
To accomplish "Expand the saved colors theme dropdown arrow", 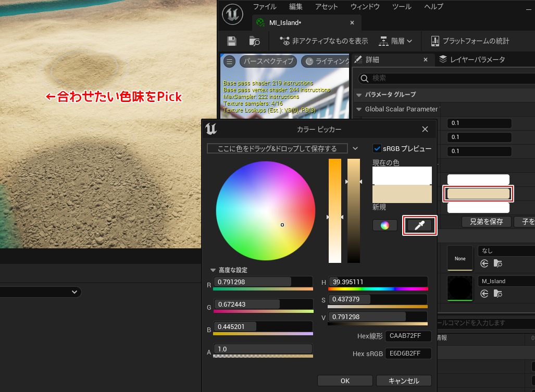I will (x=355, y=148).
